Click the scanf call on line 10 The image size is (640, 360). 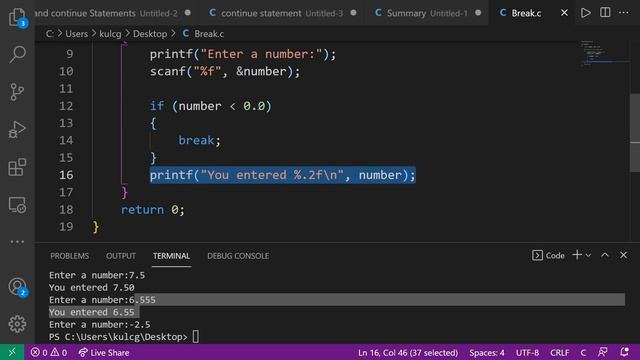pyautogui.click(x=225, y=72)
